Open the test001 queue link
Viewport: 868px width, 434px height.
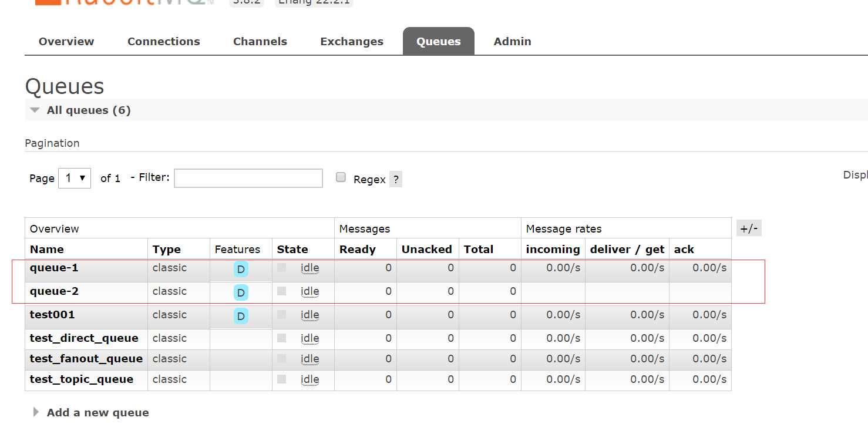coord(52,315)
